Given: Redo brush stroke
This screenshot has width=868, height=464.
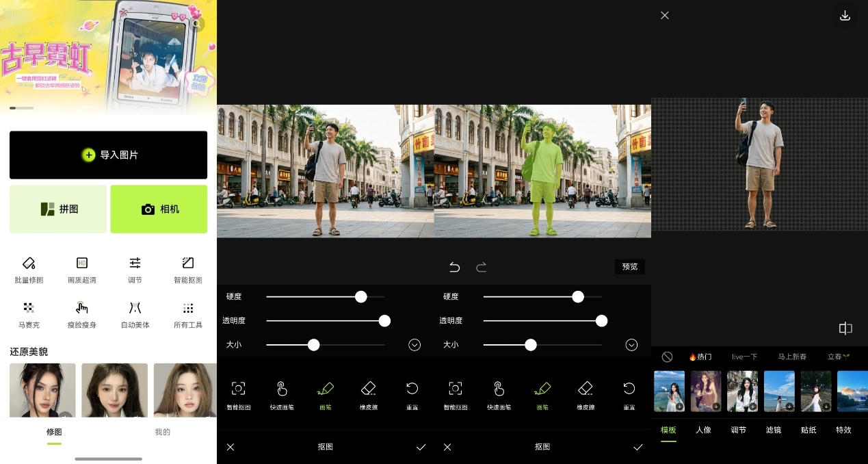Looking at the screenshot, I should 481,267.
